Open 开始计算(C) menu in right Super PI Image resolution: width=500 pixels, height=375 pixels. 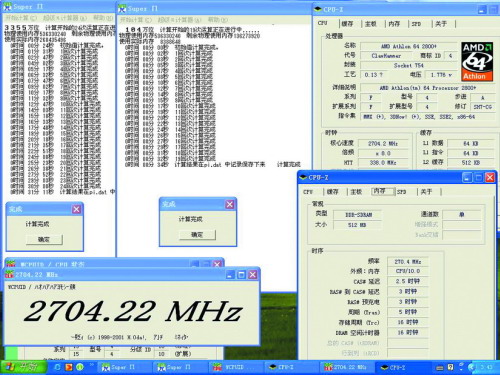point(136,20)
